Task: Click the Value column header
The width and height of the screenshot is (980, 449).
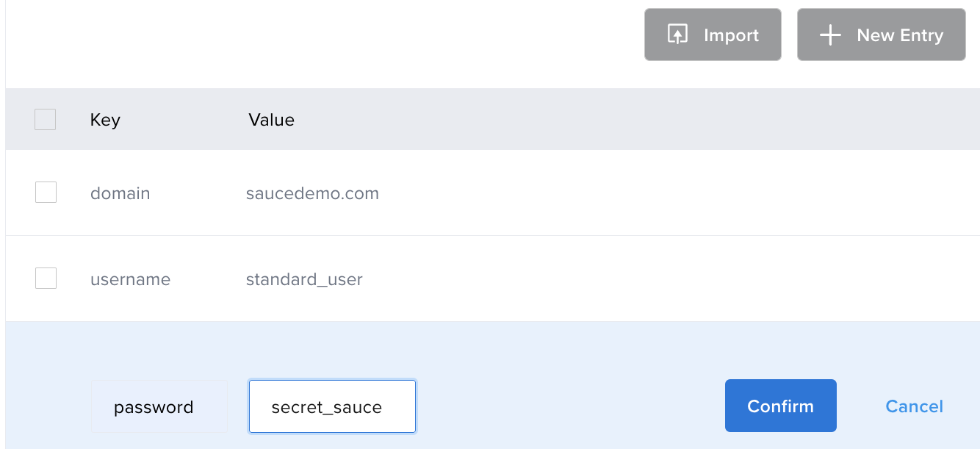Action: tap(271, 120)
